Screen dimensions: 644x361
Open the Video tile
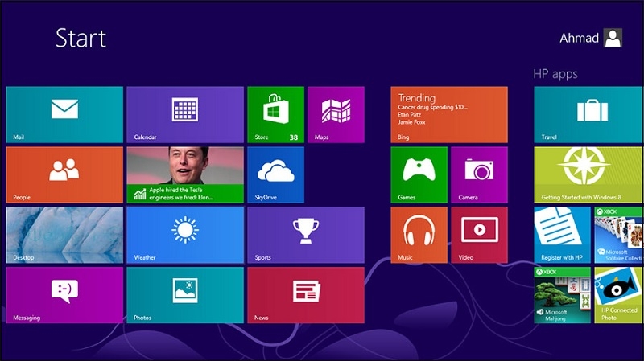pyautogui.click(x=479, y=235)
